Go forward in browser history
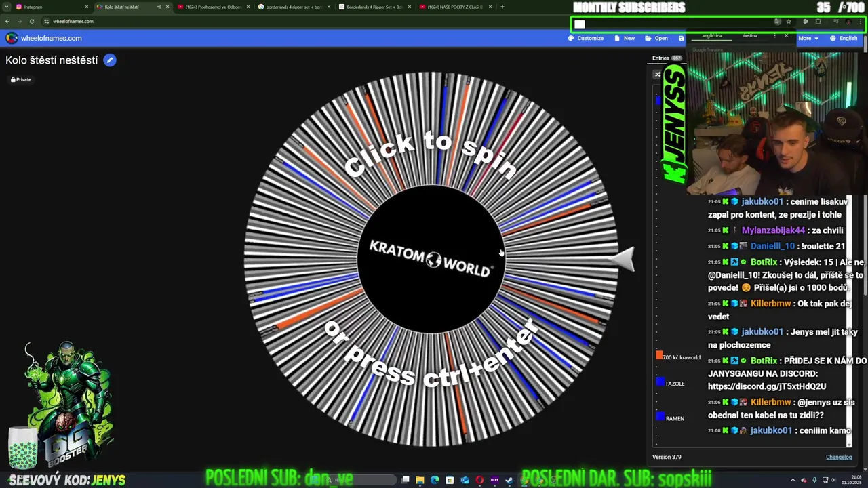 [x=19, y=21]
